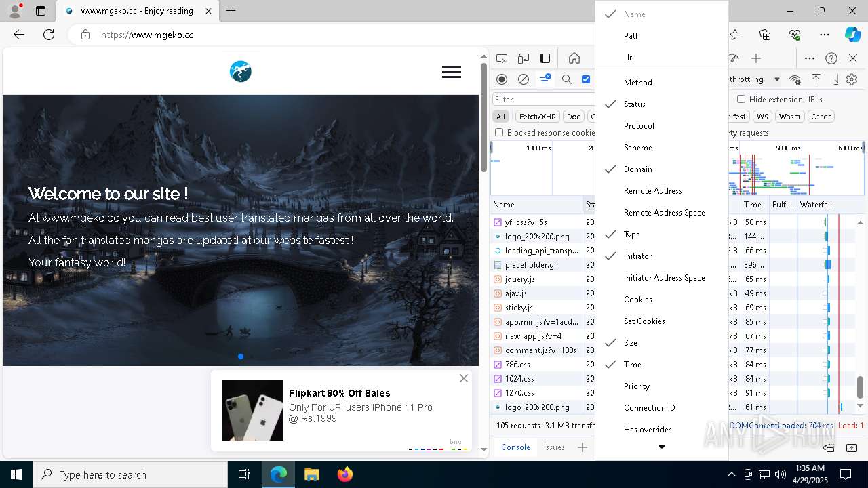Click the Inspect element picker icon

coord(502,58)
